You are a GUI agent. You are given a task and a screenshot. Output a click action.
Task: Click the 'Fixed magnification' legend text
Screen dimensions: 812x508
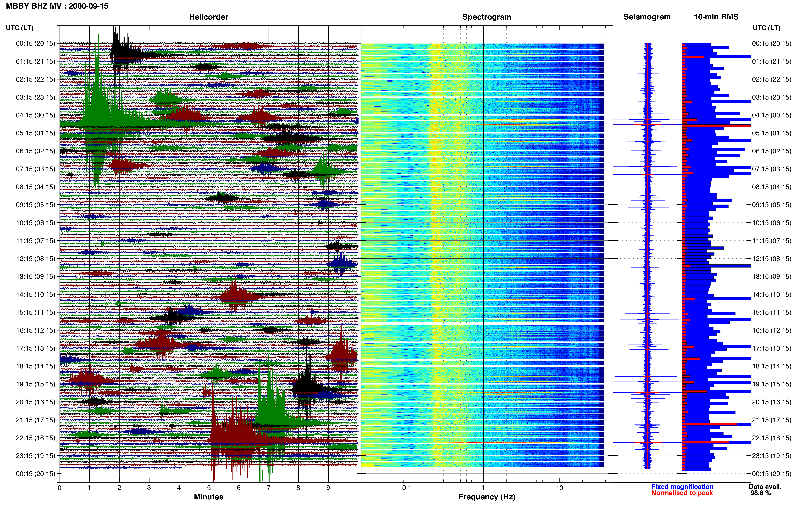[682, 486]
